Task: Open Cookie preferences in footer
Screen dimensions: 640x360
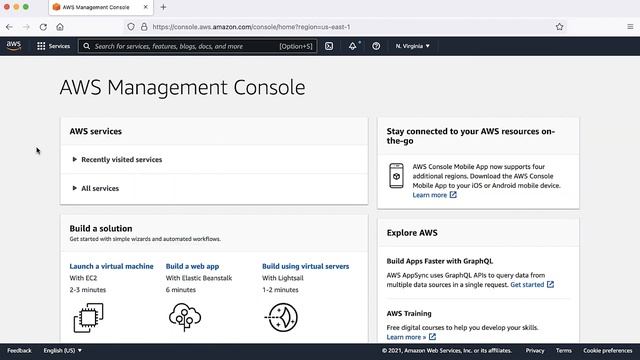Action: pos(607,351)
